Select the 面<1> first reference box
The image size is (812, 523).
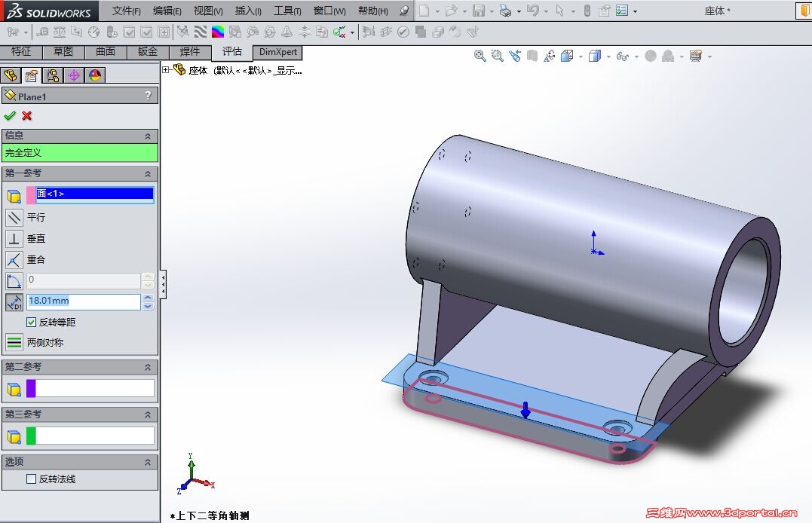95,194
